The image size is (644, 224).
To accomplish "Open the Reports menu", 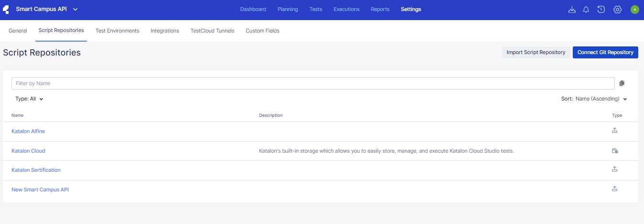I will (x=380, y=10).
